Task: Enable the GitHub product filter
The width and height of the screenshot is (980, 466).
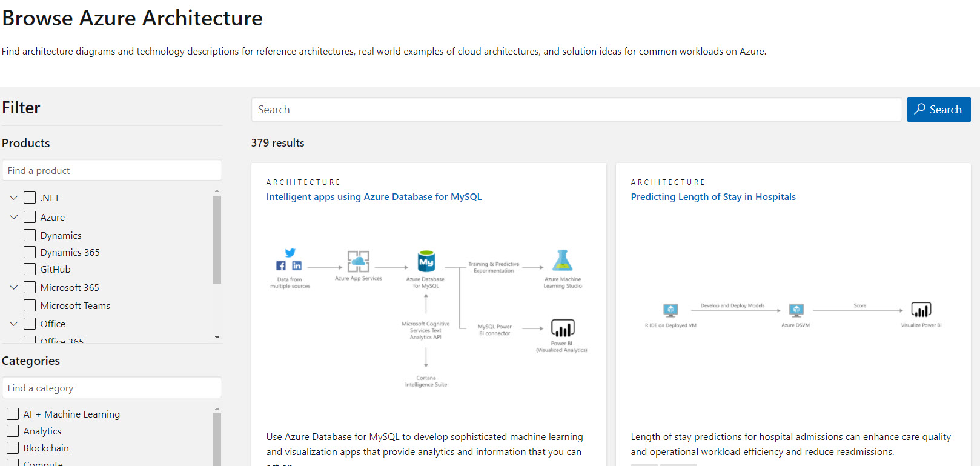Action: [30, 269]
